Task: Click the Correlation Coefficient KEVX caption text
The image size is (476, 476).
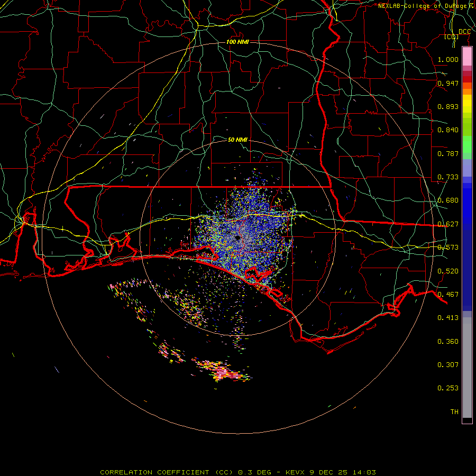Action: point(237,472)
